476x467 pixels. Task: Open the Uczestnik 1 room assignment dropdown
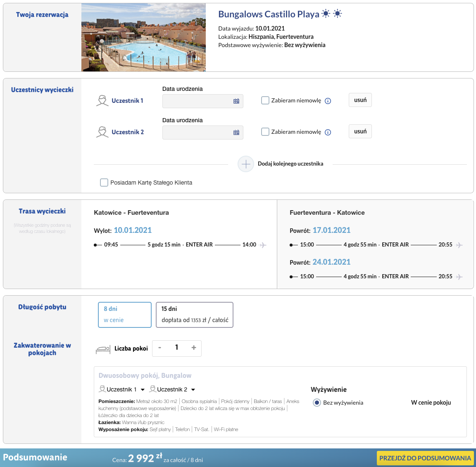coord(143,390)
